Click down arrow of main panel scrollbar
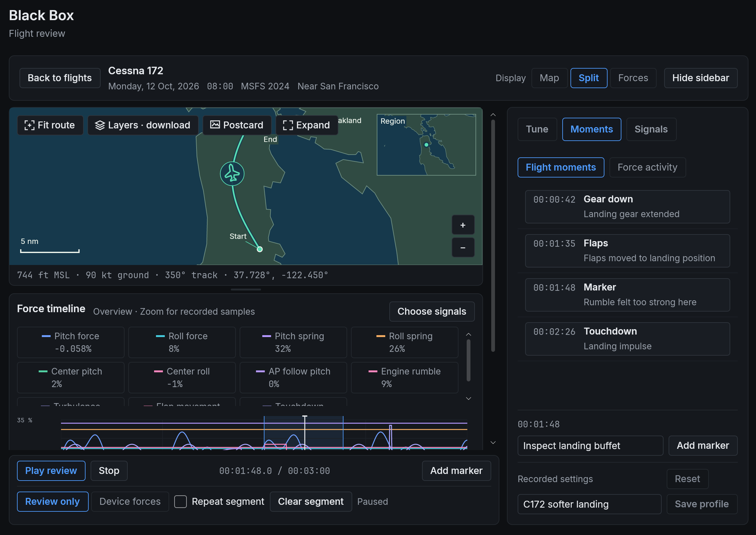 pyautogui.click(x=493, y=442)
